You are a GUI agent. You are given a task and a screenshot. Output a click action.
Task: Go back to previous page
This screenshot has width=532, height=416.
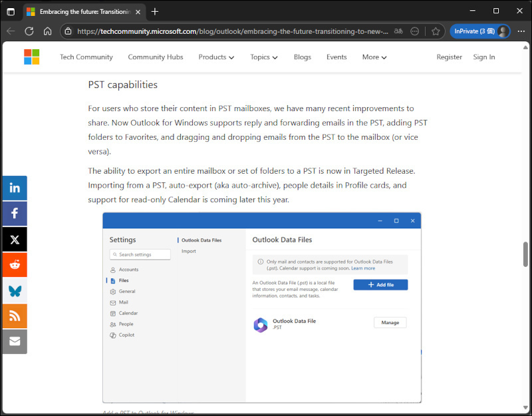[11, 31]
